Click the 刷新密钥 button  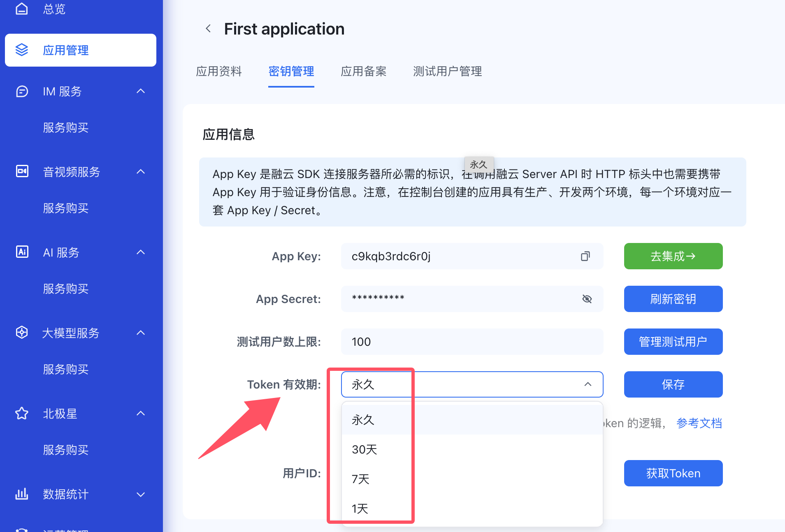click(x=673, y=299)
